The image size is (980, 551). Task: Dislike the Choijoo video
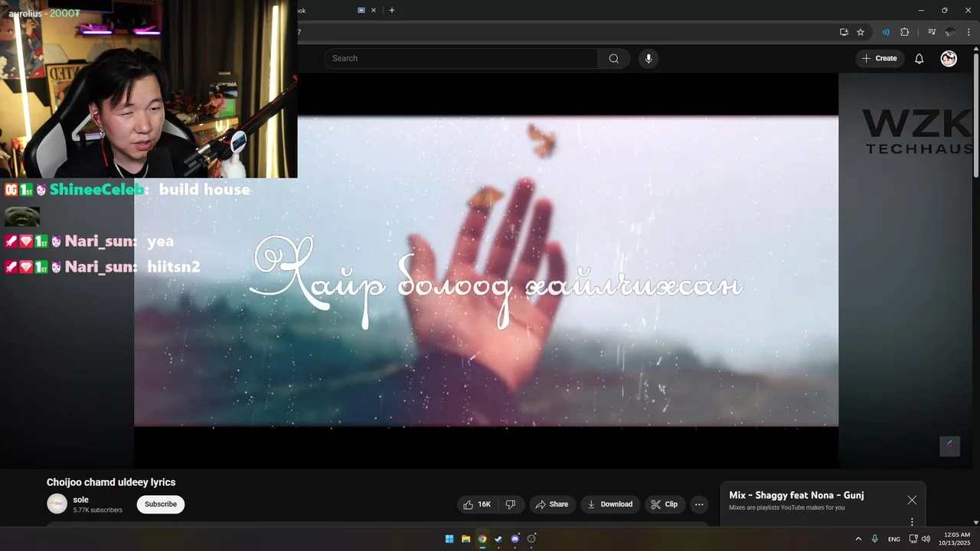[511, 504]
